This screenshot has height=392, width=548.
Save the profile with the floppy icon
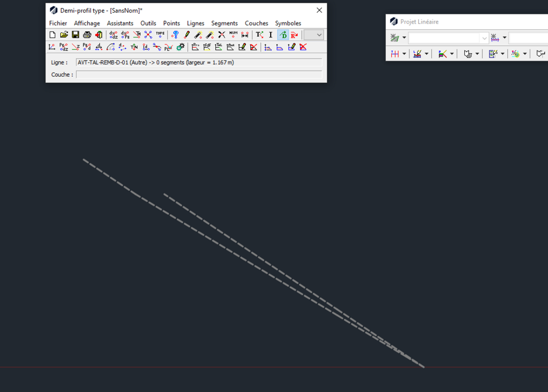(76, 35)
